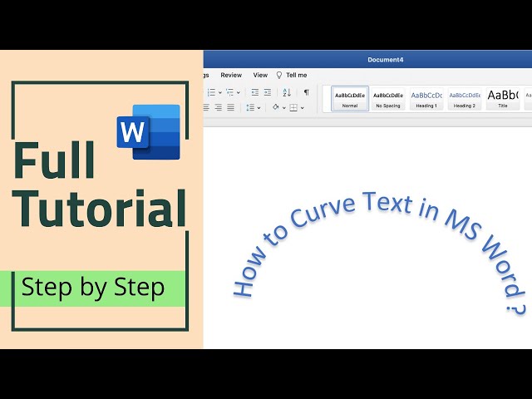
Task: Click the line spacing icon
Action: click(x=250, y=107)
